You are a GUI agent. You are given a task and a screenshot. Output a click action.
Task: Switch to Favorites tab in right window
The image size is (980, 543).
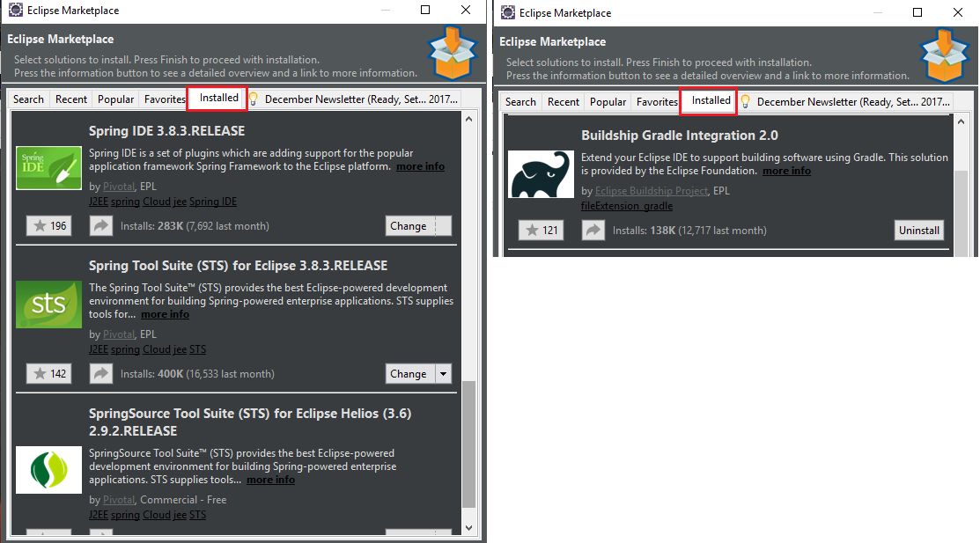pyautogui.click(x=656, y=102)
